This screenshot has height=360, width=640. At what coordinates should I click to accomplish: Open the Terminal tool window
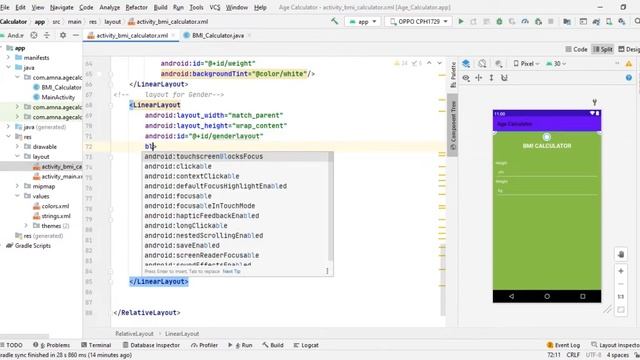96,345
